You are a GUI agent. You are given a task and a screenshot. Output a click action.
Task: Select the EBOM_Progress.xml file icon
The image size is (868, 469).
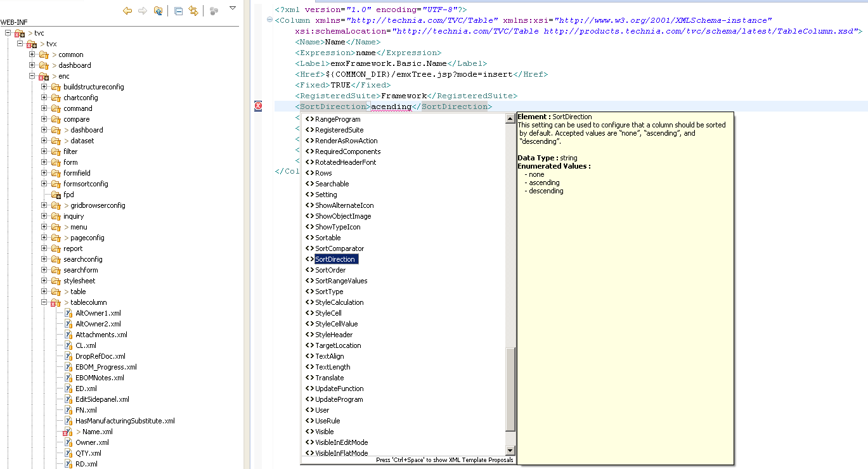68,367
